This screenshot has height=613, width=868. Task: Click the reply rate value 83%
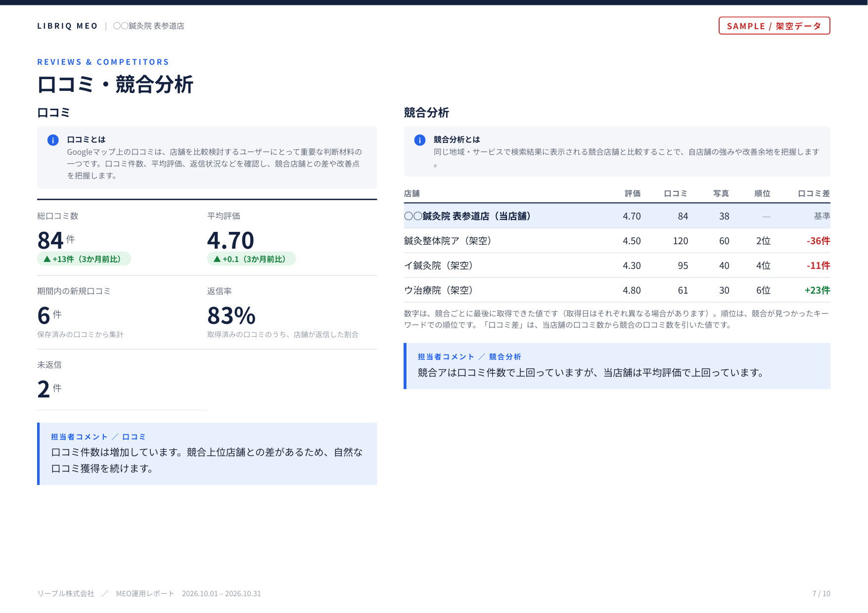point(231,315)
